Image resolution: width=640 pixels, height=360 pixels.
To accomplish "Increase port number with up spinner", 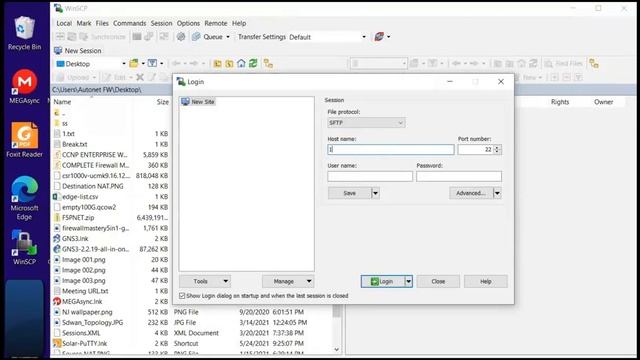I will [497, 147].
